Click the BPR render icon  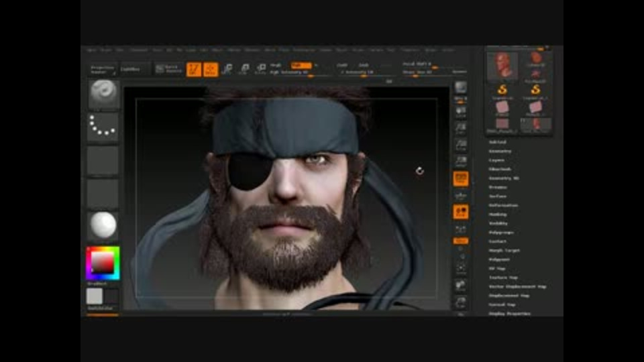(461, 87)
